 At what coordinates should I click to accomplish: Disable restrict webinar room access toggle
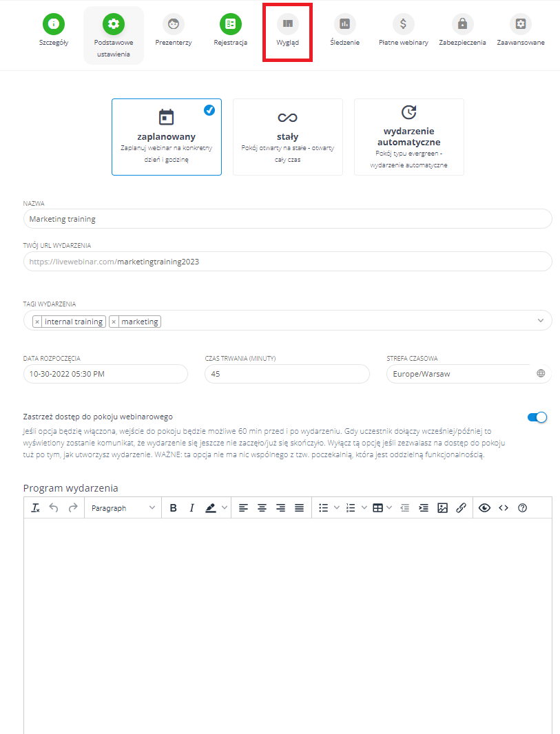pyautogui.click(x=537, y=417)
